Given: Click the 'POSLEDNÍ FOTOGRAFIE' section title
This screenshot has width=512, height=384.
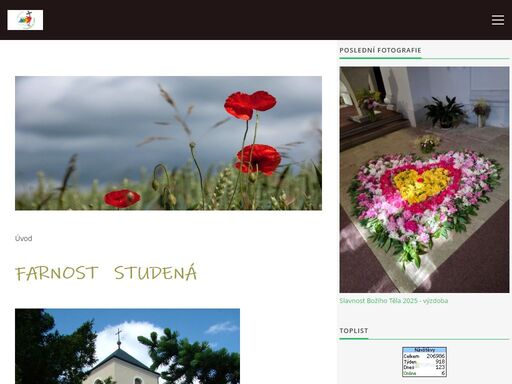Looking at the screenshot, I should (380, 50).
